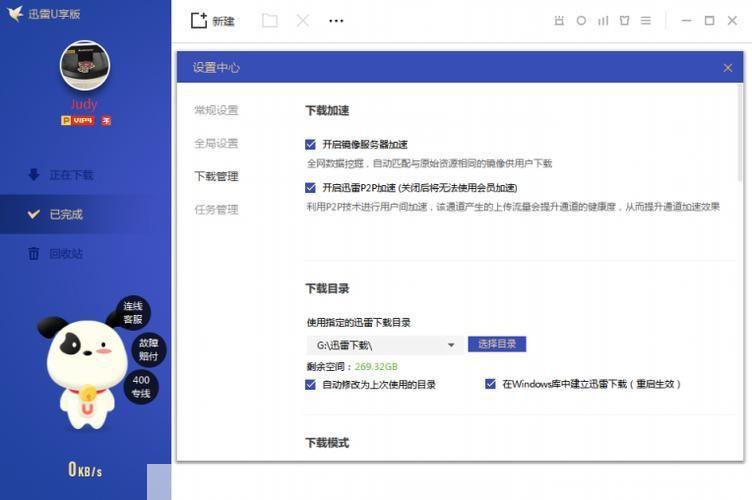This screenshot has width=752, height=500.
Task: Open the hamburger main menu icon
Action: 646,21
